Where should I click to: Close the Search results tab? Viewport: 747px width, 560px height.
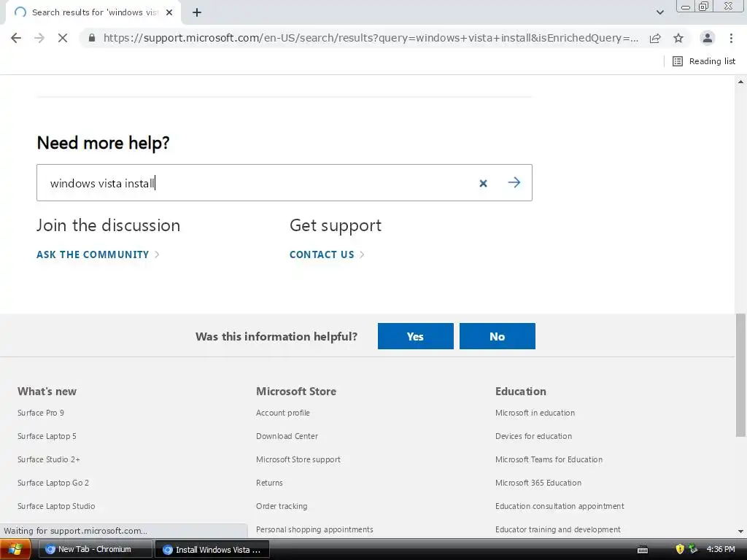169,12
